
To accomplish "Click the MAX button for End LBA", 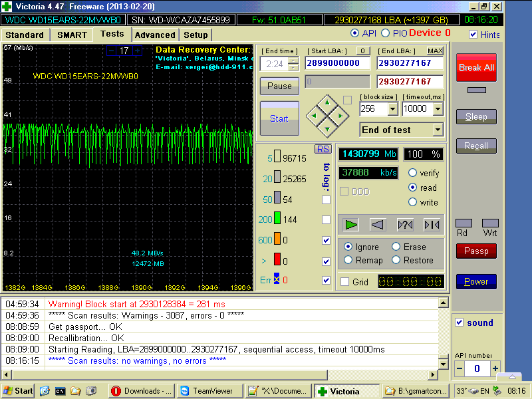I will tap(435, 51).
